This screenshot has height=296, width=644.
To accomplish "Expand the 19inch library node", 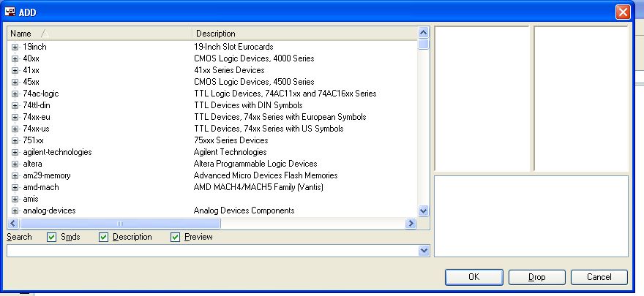I will [x=15, y=48].
